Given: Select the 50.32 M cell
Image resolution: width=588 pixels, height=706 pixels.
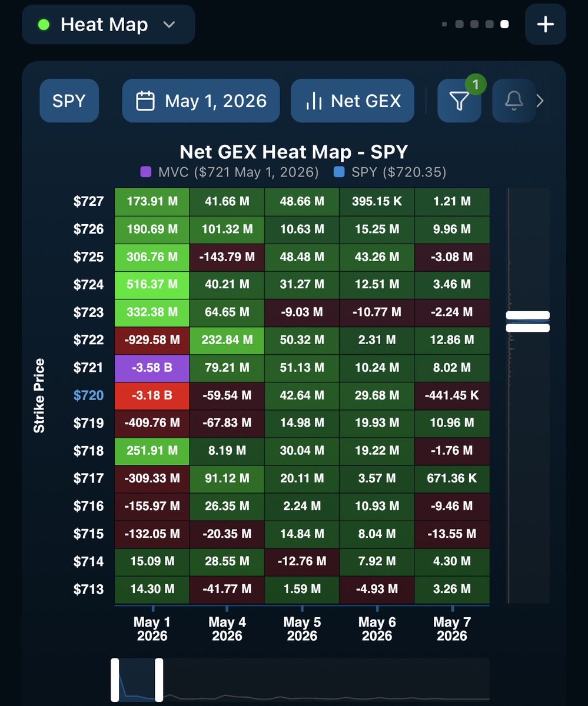Looking at the screenshot, I should coord(302,340).
